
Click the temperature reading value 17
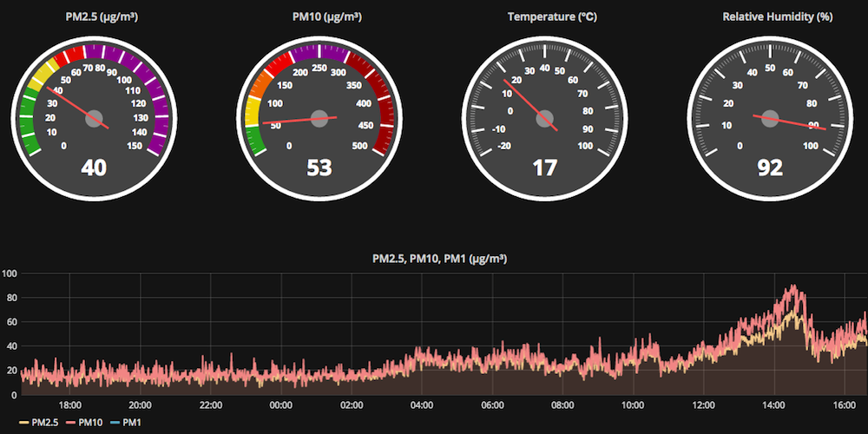pos(544,167)
